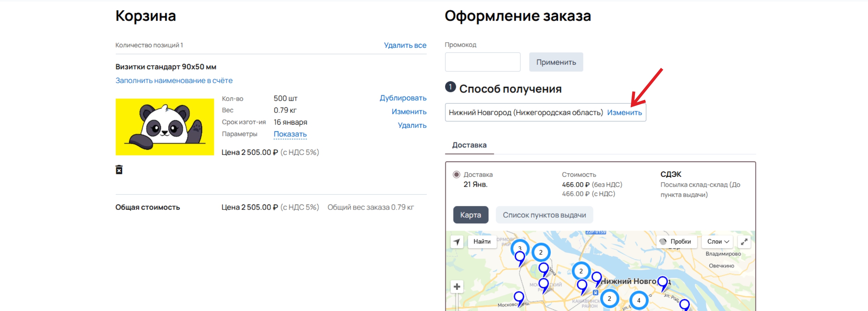Change the delivery city via Изменить

[624, 112]
